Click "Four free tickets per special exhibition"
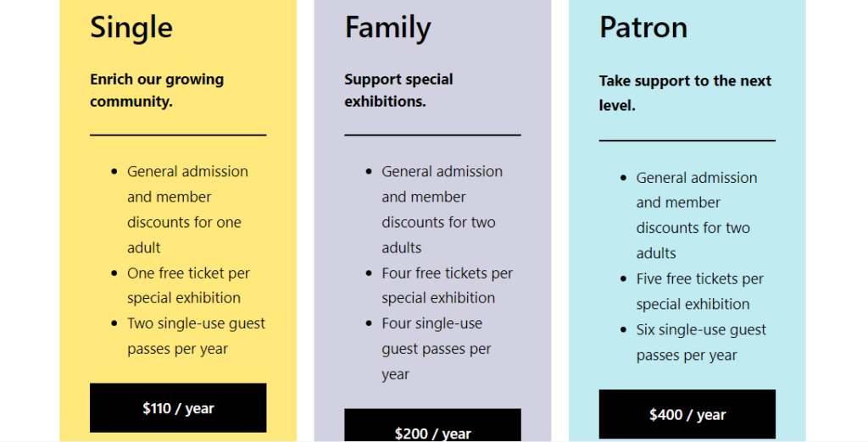868x442 pixels. tap(447, 285)
